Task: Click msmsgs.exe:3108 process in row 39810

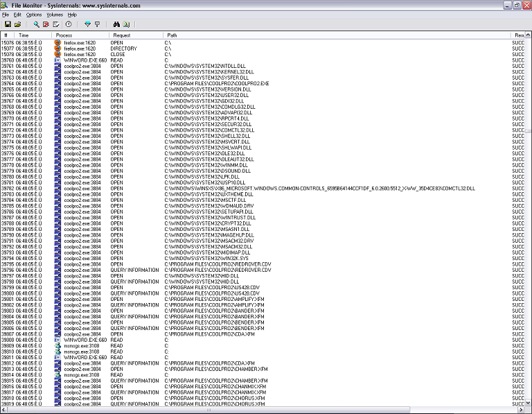Action: 82,352
